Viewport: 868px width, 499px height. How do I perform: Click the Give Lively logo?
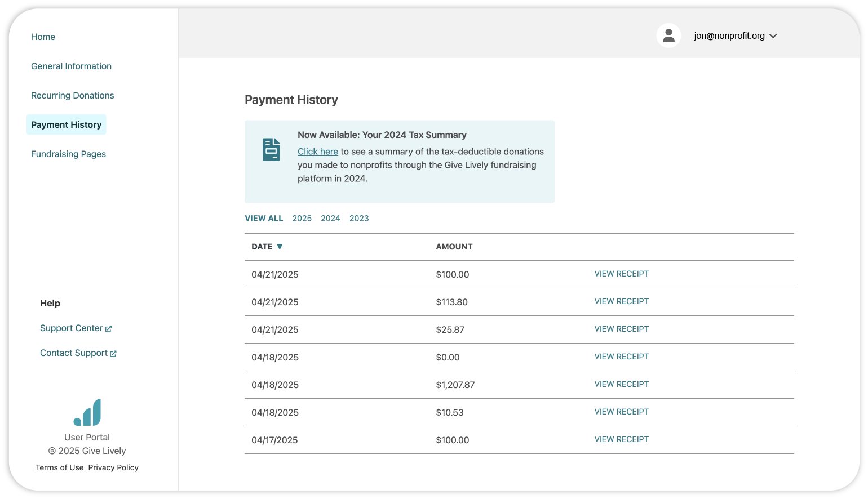(87, 412)
